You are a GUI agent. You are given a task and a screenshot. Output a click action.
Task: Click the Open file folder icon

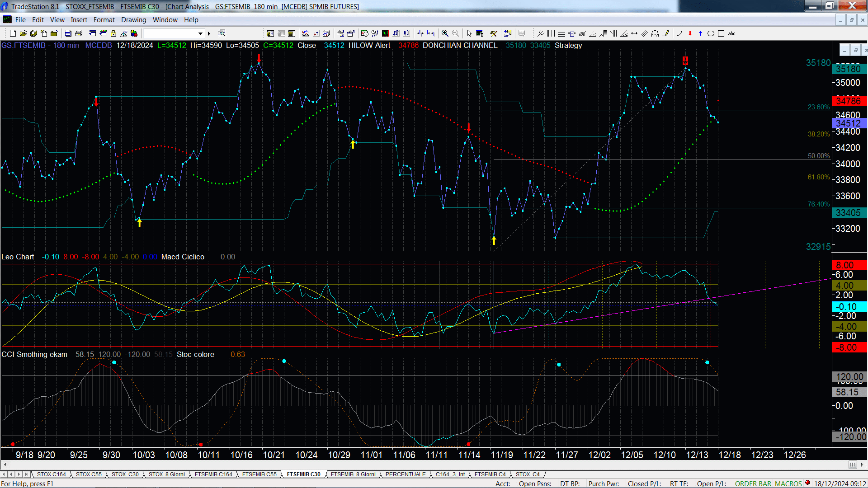point(23,33)
